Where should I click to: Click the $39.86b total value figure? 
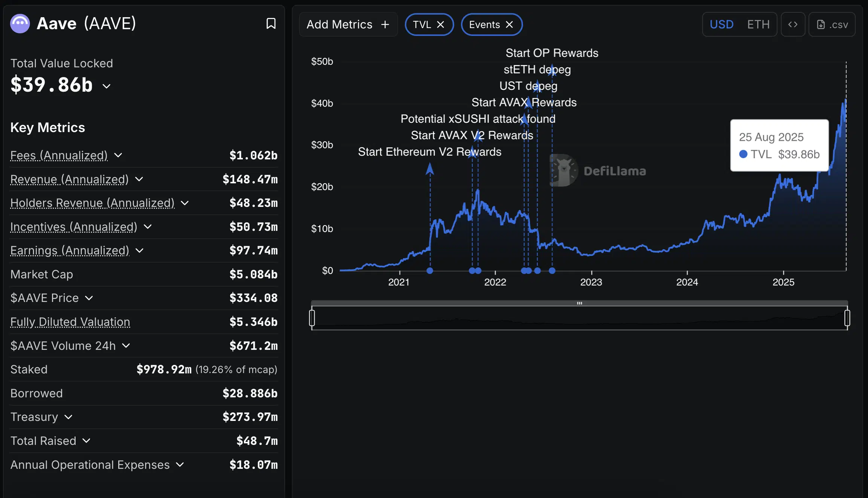pos(52,85)
